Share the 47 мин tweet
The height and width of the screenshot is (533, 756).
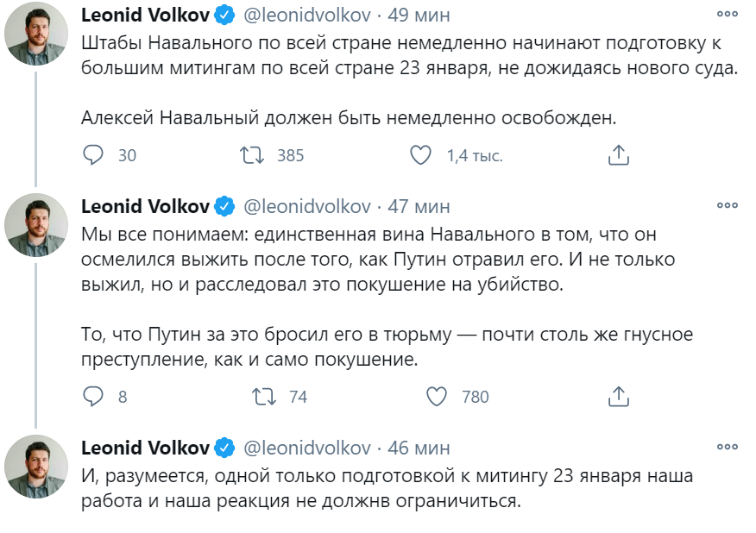pos(618,397)
